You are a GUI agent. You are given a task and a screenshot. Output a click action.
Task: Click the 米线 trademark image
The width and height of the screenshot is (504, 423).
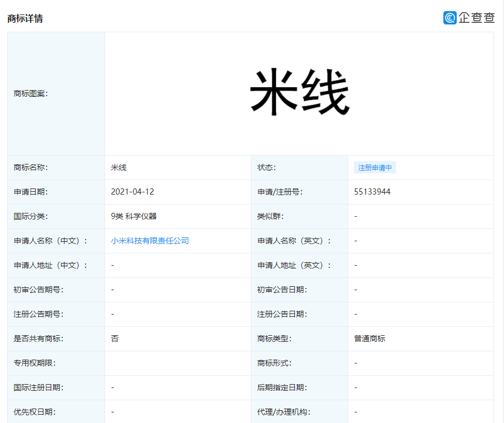tap(299, 93)
